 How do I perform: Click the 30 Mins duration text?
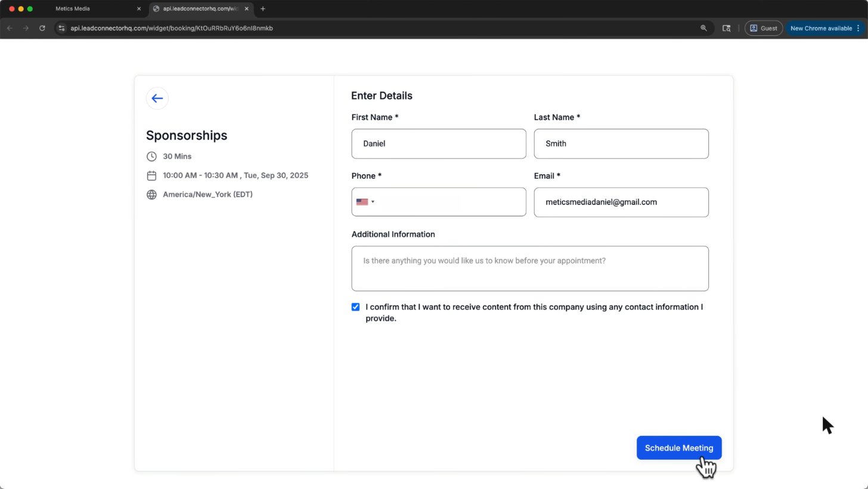[x=177, y=156]
